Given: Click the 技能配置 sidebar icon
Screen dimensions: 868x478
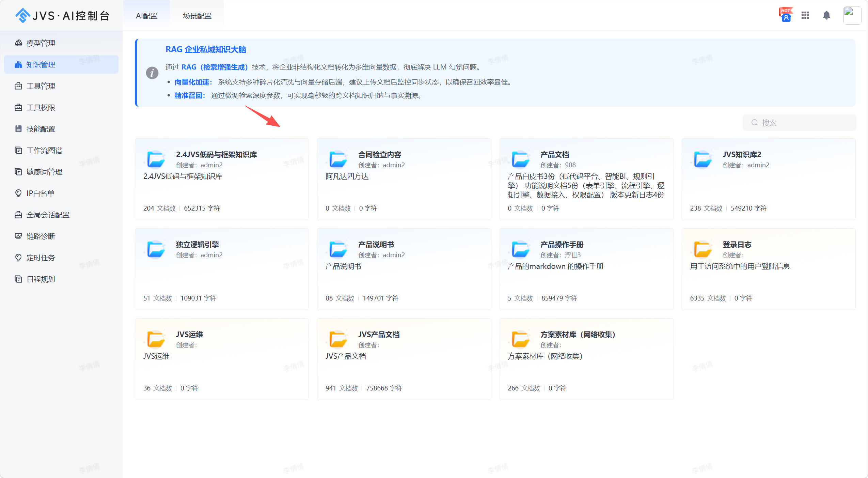Looking at the screenshot, I should click(18, 129).
